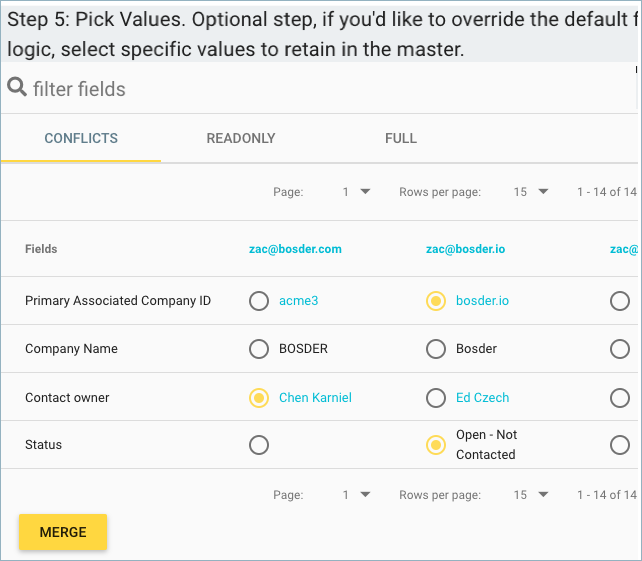642x561 pixels.
Task: Expand the bottom Rows per page dropdown
Action: tap(531, 495)
